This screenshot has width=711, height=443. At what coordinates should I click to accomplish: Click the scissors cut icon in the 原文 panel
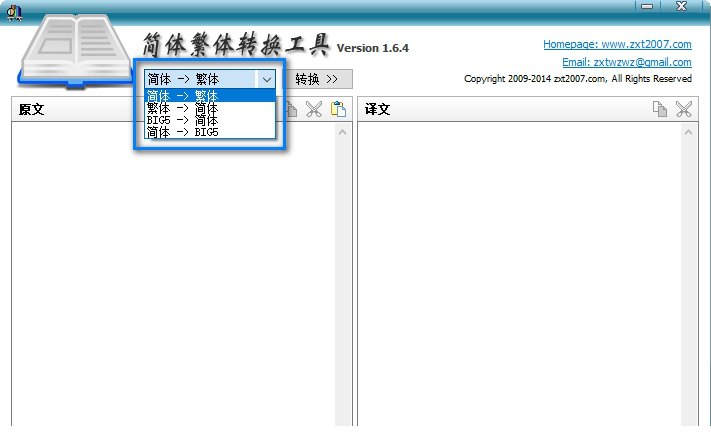point(314,109)
